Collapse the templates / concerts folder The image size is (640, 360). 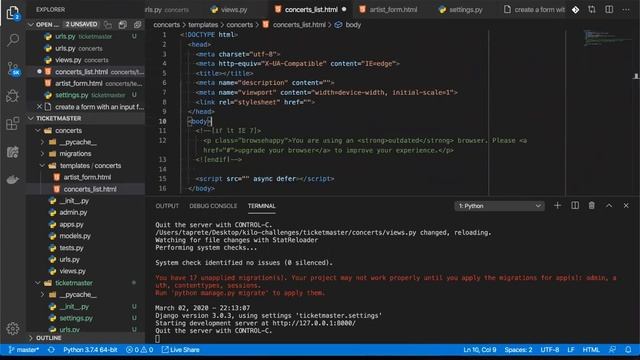click(x=42, y=165)
